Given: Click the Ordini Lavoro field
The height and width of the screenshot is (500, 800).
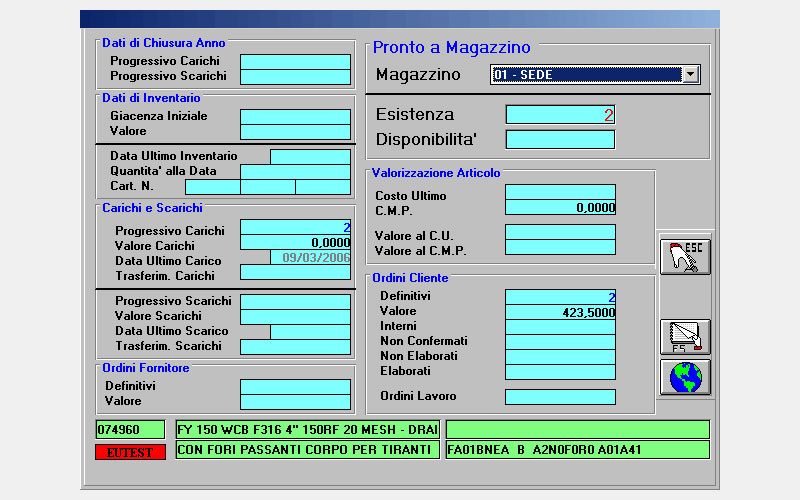Looking at the screenshot, I should 560,397.
